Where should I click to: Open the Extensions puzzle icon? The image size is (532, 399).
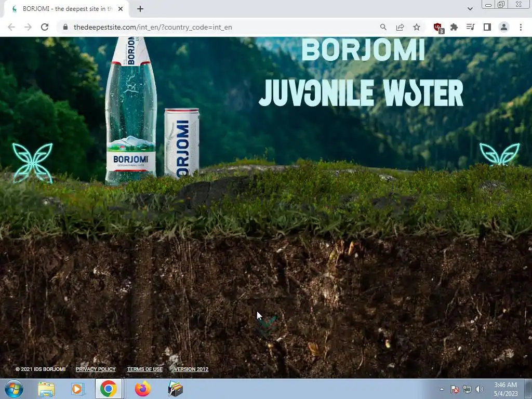click(x=454, y=27)
